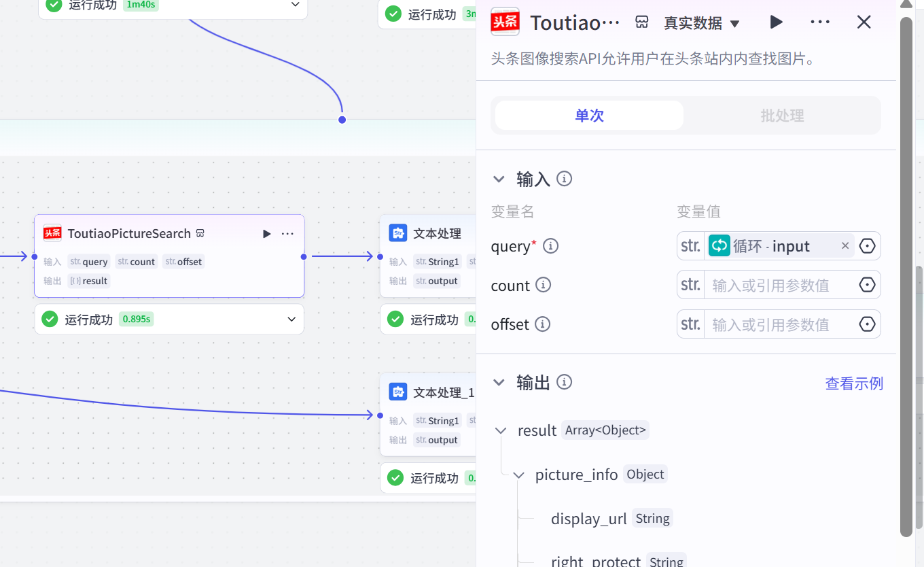Show info for the query parameter
The height and width of the screenshot is (567, 924).
[x=551, y=246]
